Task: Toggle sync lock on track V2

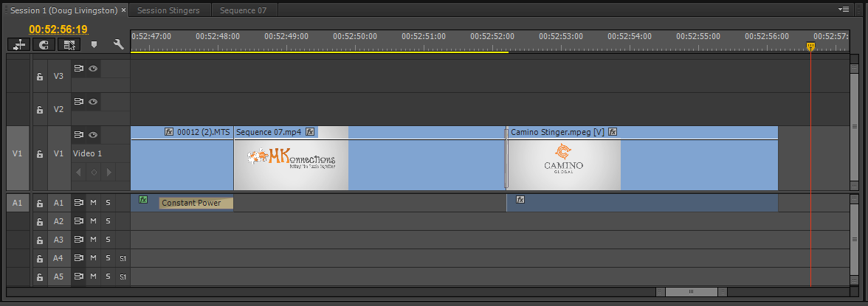Action: click(x=78, y=102)
